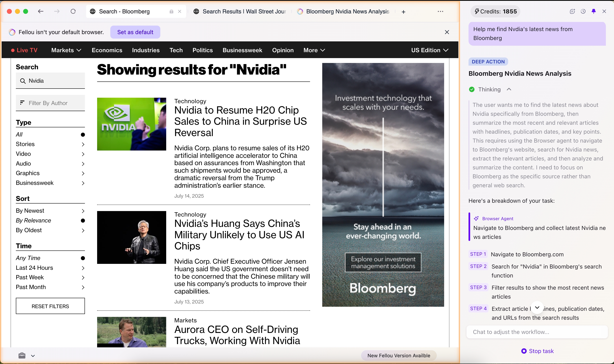Toggle the purple pin icon in sidebar

point(594,11)
